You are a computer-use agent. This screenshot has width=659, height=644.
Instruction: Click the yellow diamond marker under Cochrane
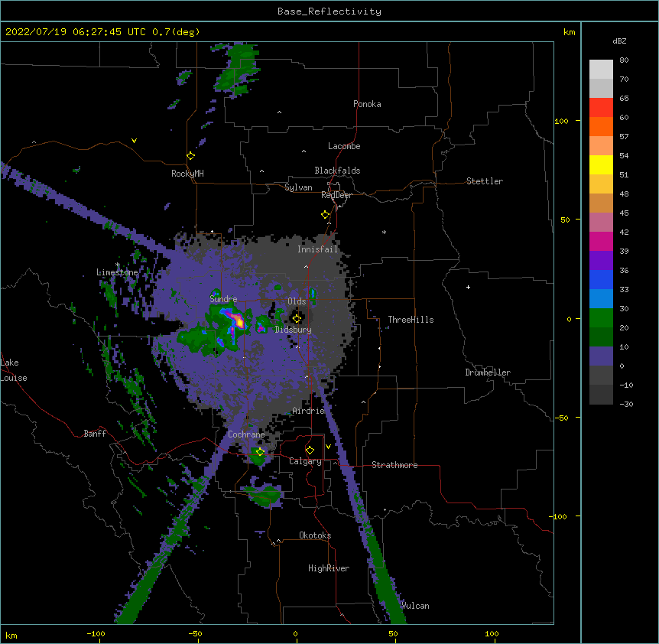260,452
